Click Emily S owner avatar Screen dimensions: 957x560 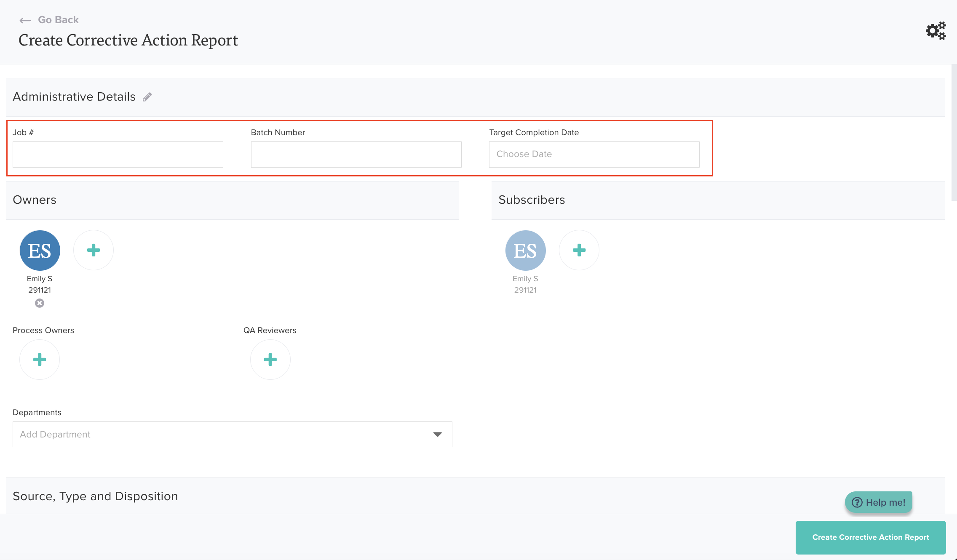click(40, 251)
